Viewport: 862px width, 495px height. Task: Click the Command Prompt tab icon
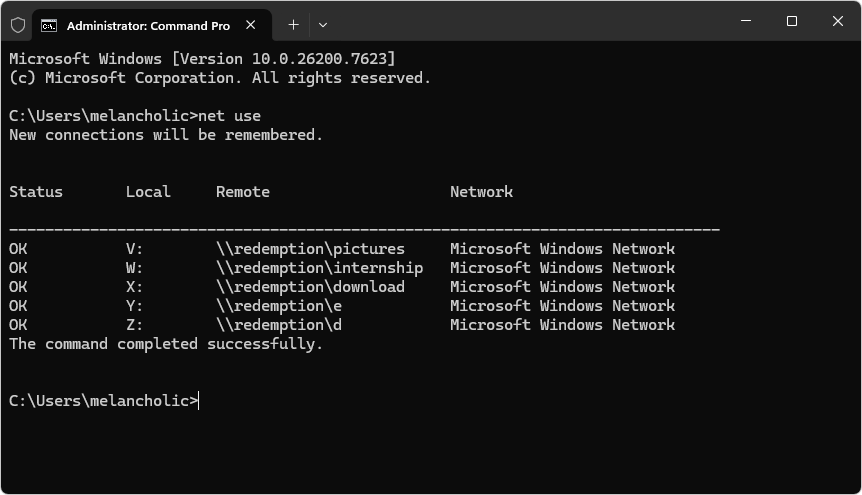49,25
